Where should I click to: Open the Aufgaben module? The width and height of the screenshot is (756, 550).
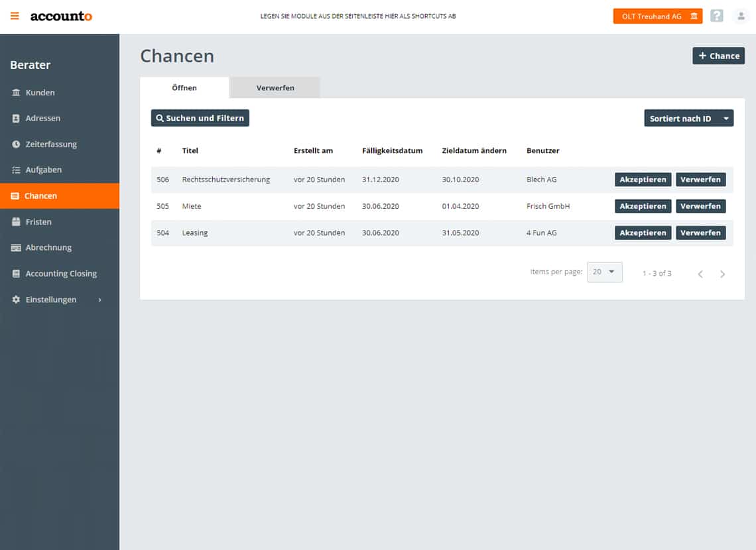click(x=60, y=170)
